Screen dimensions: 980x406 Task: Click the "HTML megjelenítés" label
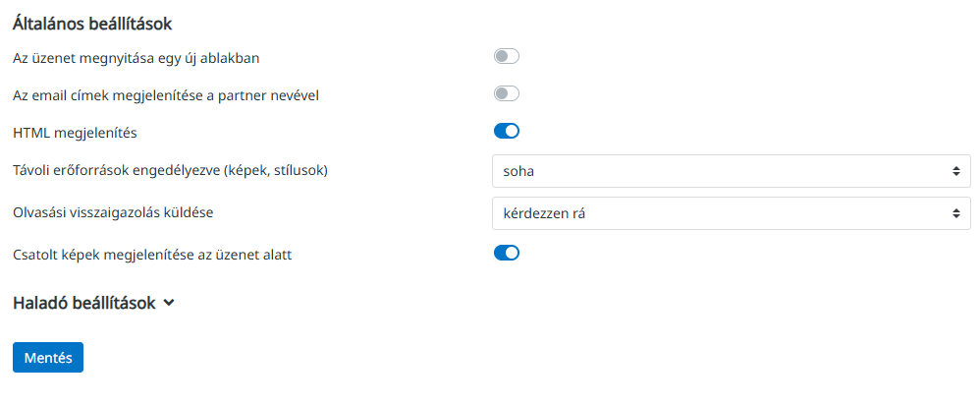coord(75,132)
